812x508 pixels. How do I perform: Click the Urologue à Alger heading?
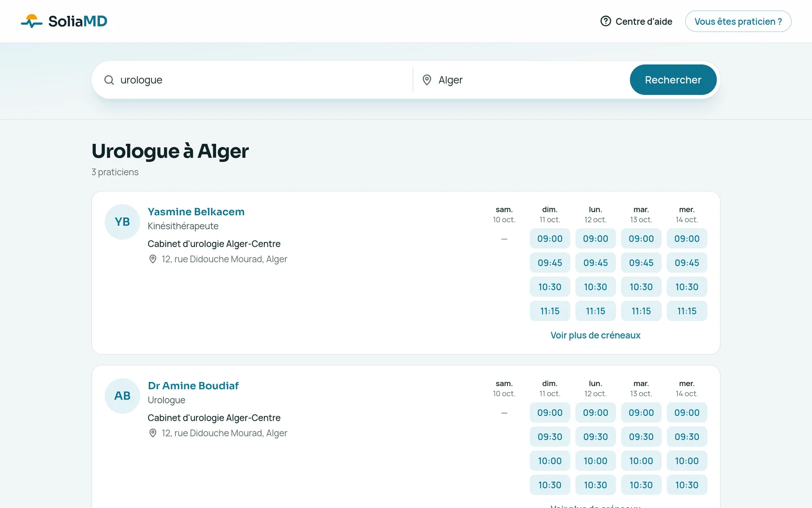coord(170,151)
